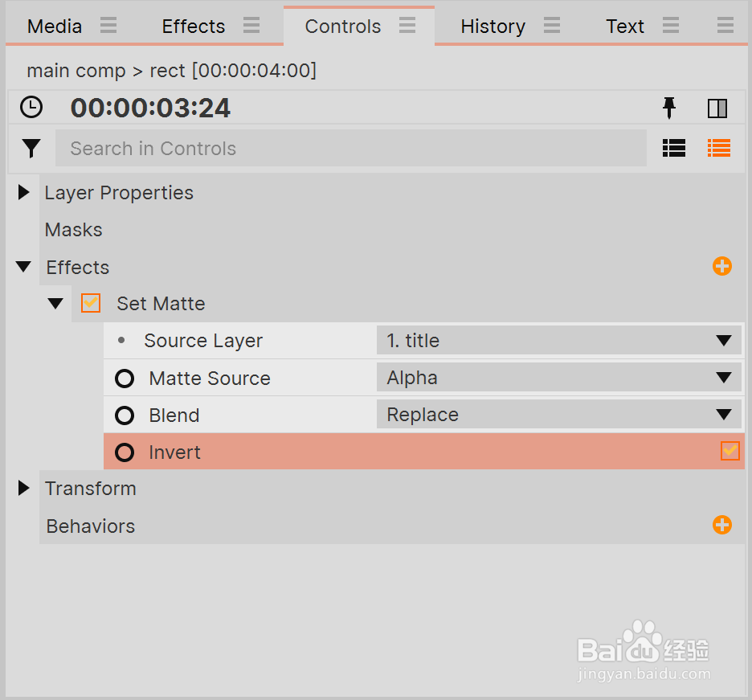Screen dimensions: 752x700
Task: Disable the Set Matte effect checkbox
Action: (x=91, y=303)
